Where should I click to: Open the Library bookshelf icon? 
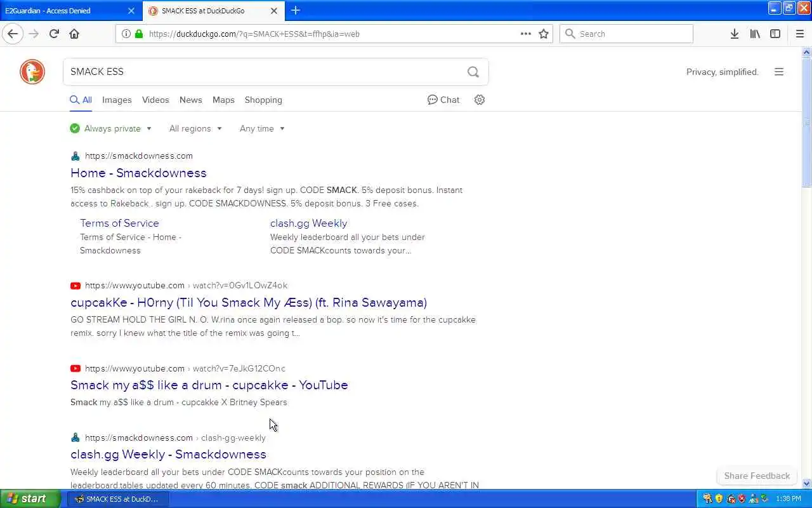[x=755, y=34]
